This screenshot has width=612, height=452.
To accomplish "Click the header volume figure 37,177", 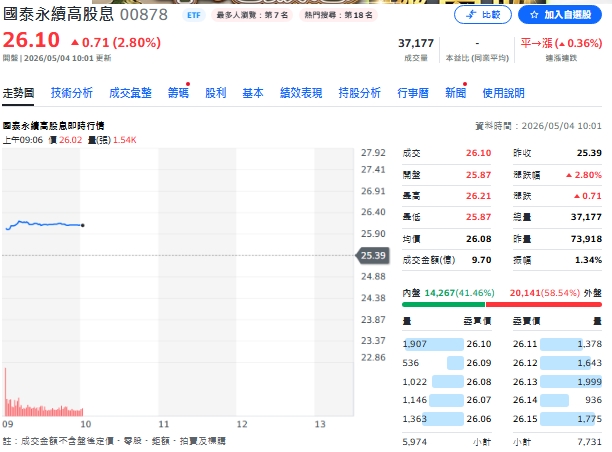I will 416,43.
